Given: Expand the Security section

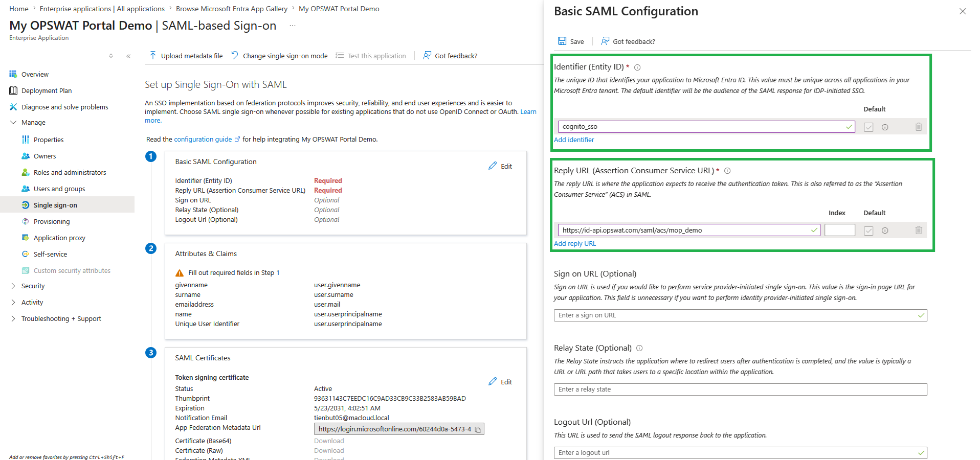Looking at the screenshot, I should click(x=13, y=286).
